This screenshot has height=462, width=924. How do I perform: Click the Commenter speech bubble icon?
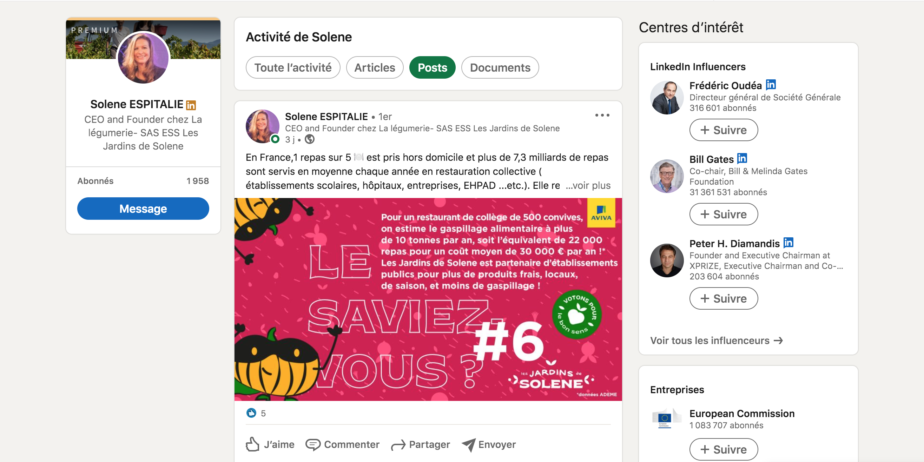coord(313,445)
